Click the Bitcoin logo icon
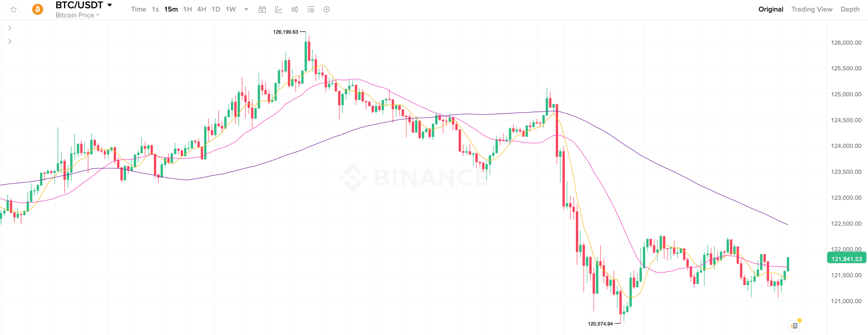The width and height of the screenshot is (868, 335). tap(37, 9)
